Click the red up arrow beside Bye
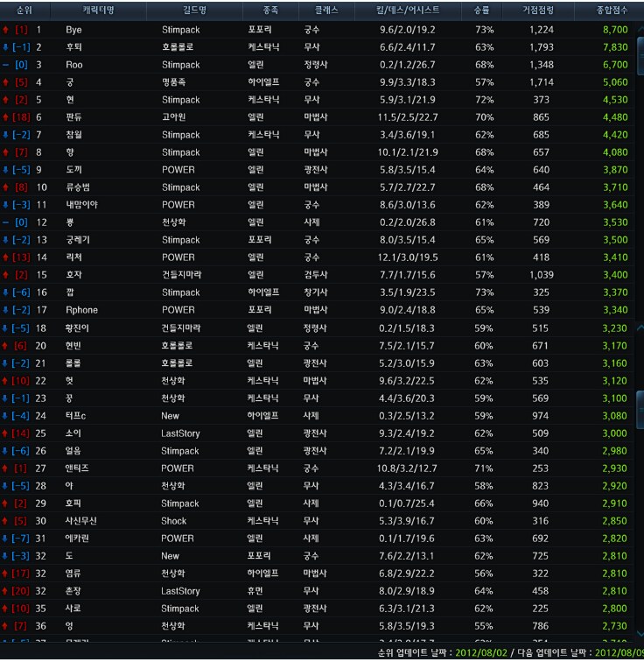644x662 pixels. click(6, 30)
